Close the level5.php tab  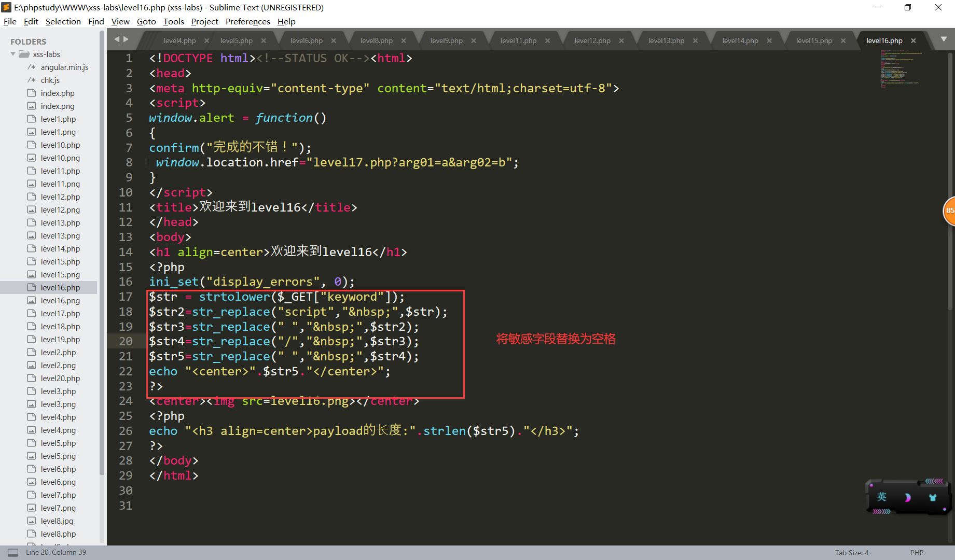pyautogui.click(x=264, y=40)
